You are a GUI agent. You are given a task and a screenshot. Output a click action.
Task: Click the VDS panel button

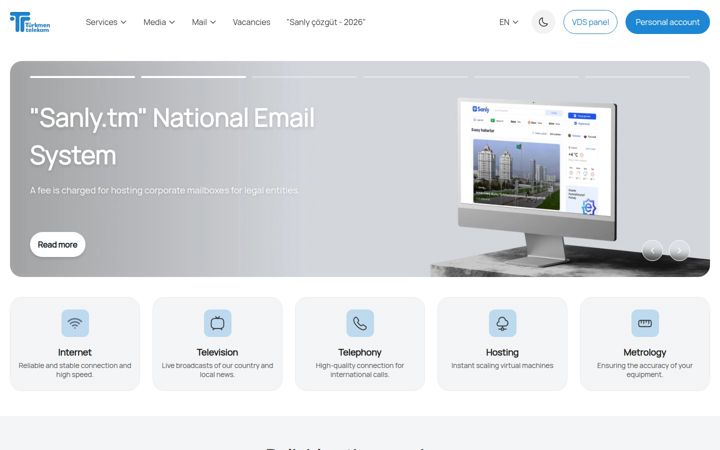click(590, 22)
